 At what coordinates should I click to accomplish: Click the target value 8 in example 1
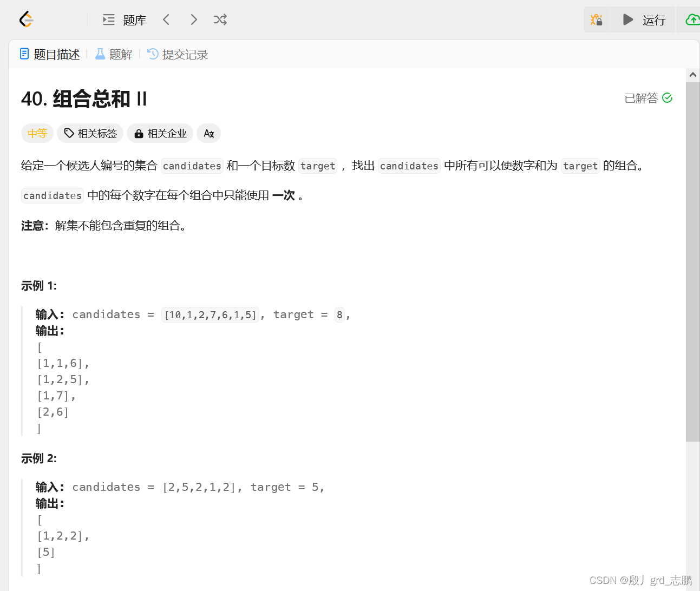coord(339,314)
